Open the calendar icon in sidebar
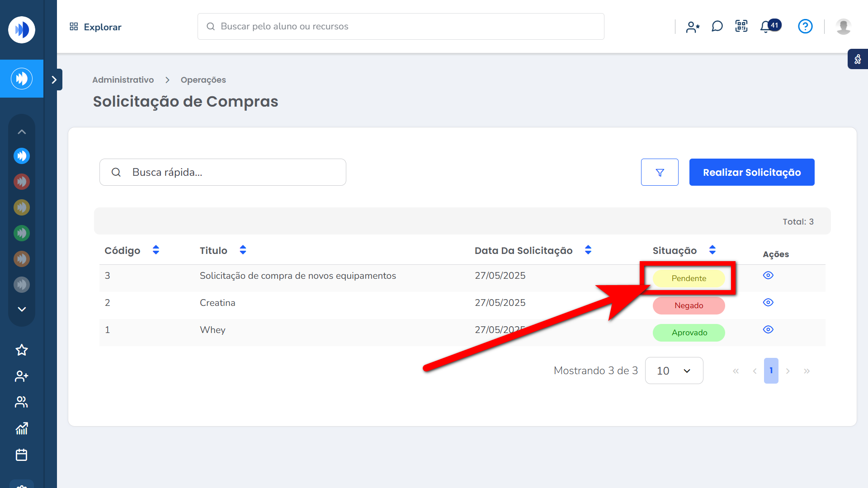868x488 pixels. click(x=22, y=455)
